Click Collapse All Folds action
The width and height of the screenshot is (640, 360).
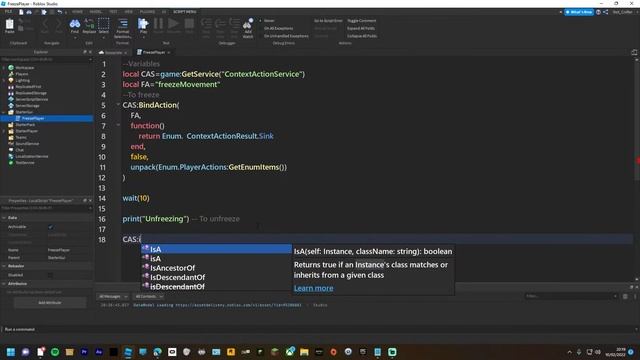[362, 36]
